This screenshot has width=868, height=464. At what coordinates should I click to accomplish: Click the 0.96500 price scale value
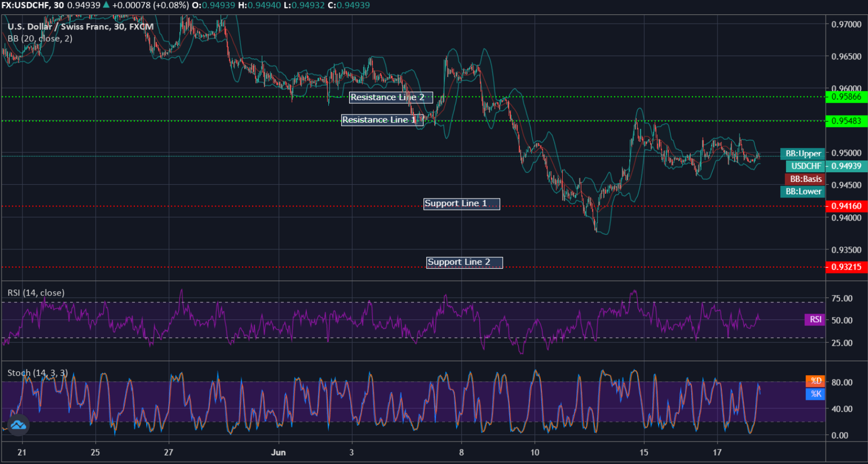coord(847,56)
